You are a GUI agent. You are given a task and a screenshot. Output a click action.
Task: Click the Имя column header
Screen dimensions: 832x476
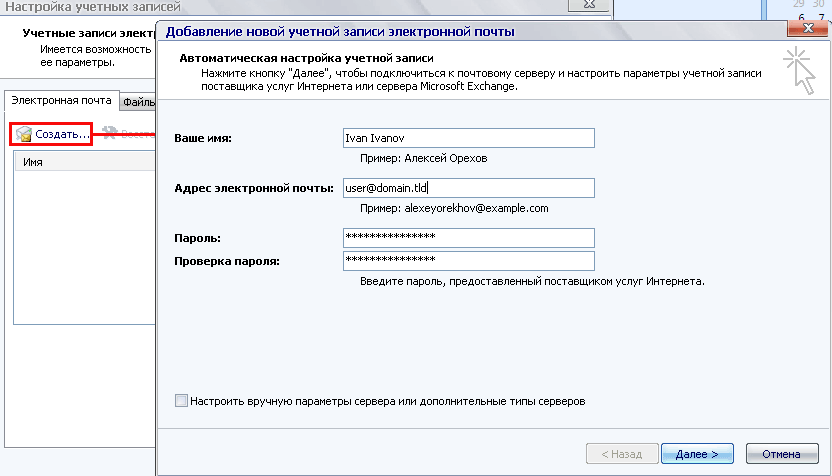coord(33,162)
